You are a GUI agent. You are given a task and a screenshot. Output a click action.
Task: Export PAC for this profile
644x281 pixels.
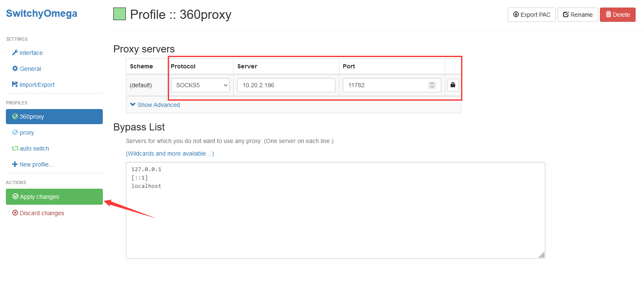click(532, 15)
